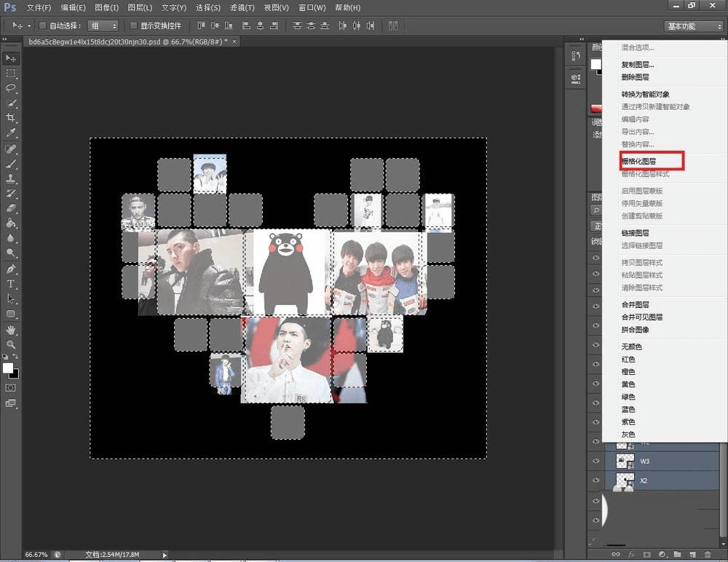
Task: Toggle visibility of the X2 layer
Action: click(596, 481)
